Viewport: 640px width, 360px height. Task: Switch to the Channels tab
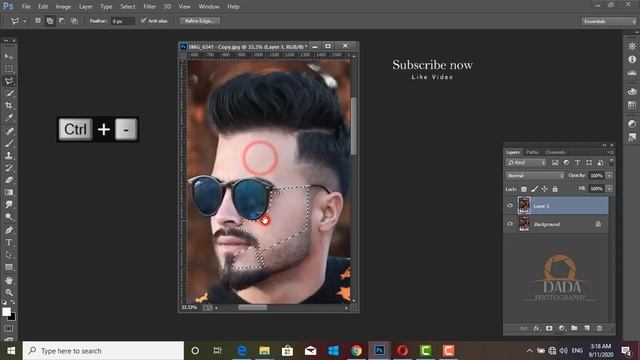coord(555,152)
